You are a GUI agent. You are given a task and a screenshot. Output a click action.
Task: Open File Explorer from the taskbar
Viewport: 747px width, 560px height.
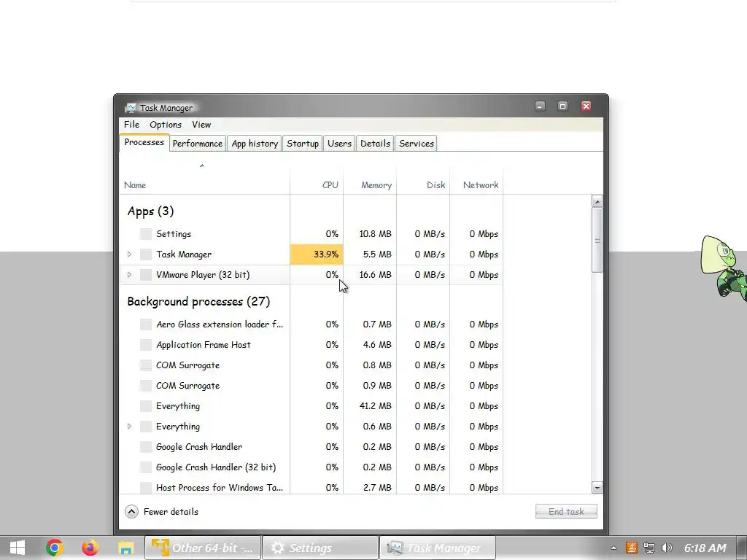[x=125, y=548]
